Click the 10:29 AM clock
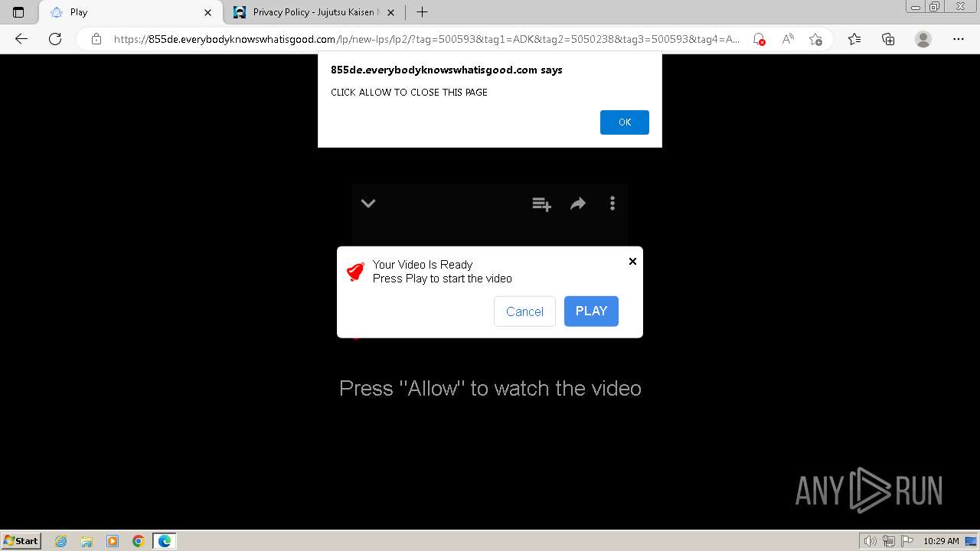The height and width of the screenshot is (551, 980). click(x=941, y=541)
